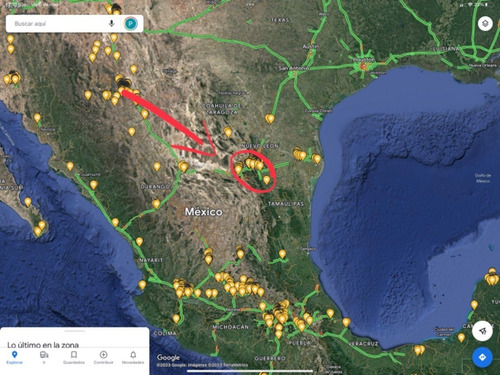
Task: Tap the saved pin below Ciudad del Carmen
Action: pyautogui.click(x=461, y=338)
